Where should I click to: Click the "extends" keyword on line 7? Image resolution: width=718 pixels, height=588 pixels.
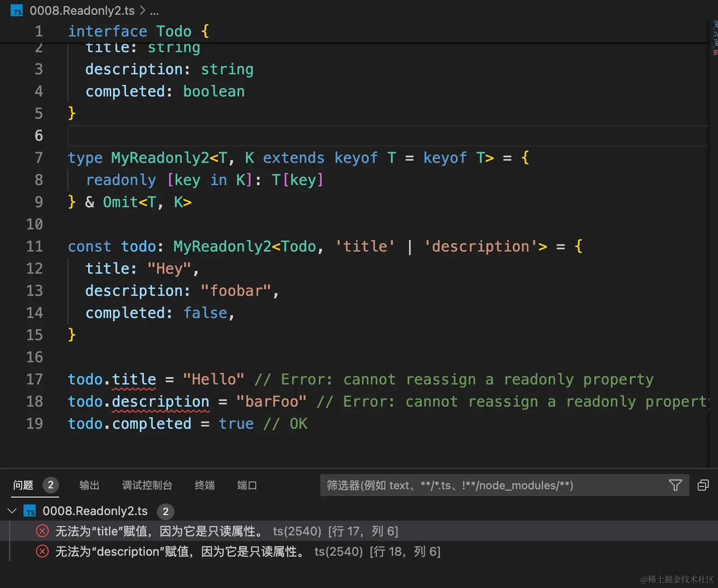[x=293, y=158]
